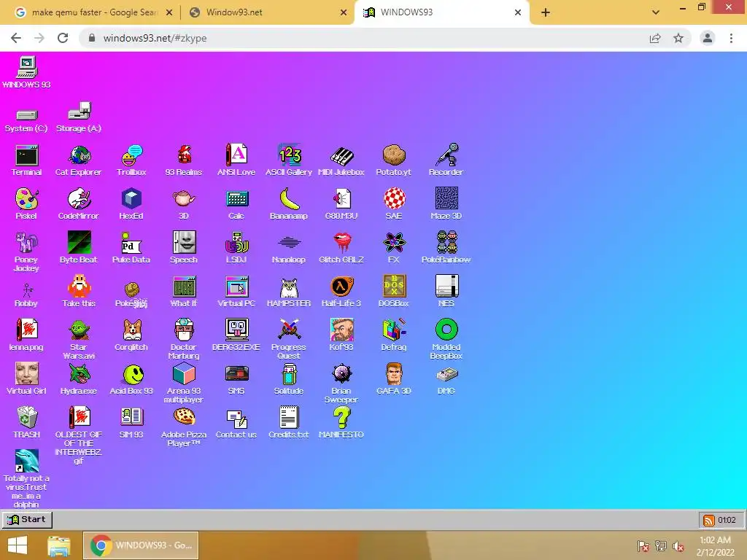Open the Nanoloop icon
The height and width of the screenshot is (560, 747).
[x=289, y=248]
